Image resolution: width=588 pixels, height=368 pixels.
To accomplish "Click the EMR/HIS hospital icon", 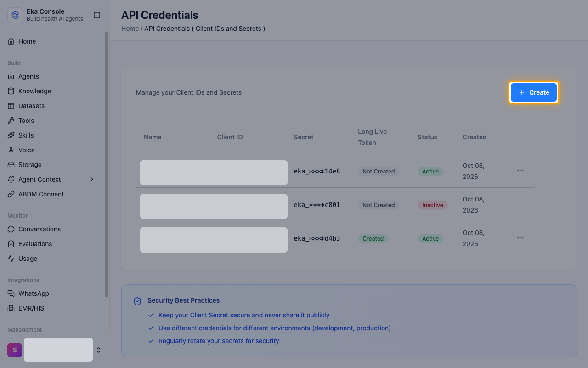I will click(x=11, y=308).
